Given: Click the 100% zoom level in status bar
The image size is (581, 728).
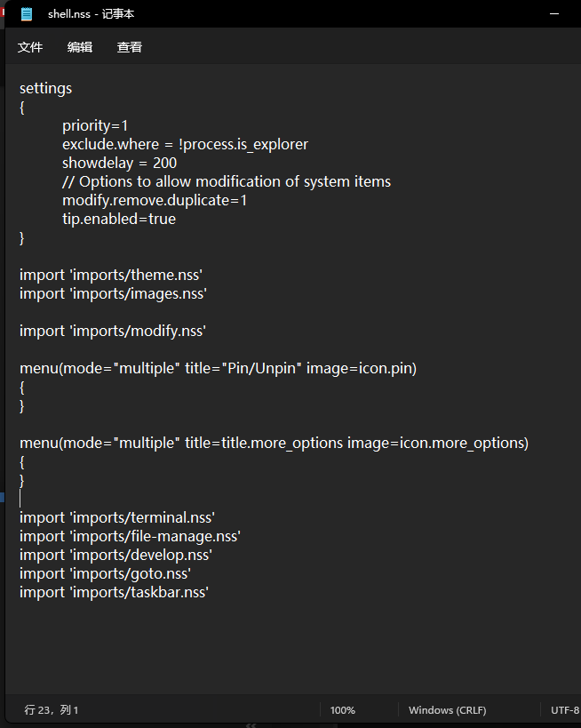Looking at the screenshot, I should [342, 710].
